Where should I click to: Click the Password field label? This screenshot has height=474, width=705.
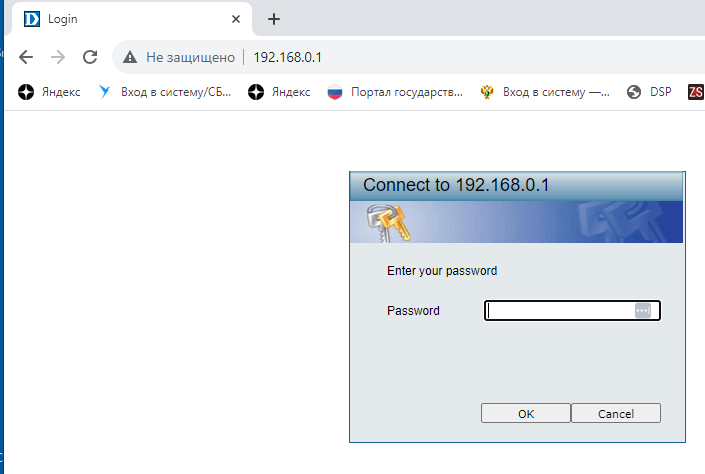(413, 311)
